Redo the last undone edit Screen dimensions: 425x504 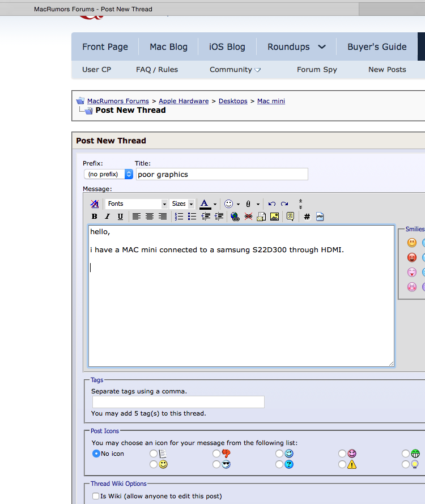[x=284, y=204]
